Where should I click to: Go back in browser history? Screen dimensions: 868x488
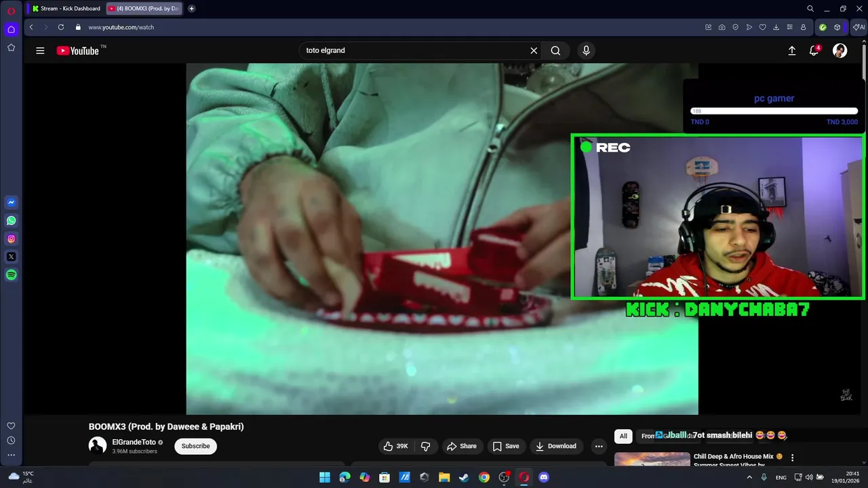click(31, 27)
